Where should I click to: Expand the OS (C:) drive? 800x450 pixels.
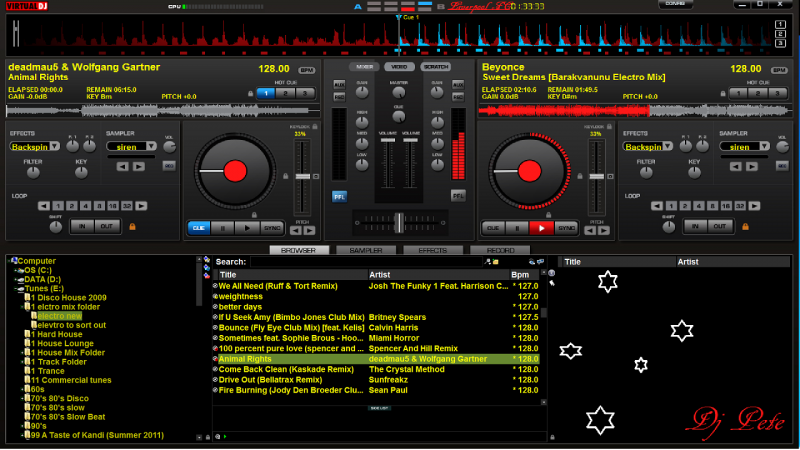(16, 270)
